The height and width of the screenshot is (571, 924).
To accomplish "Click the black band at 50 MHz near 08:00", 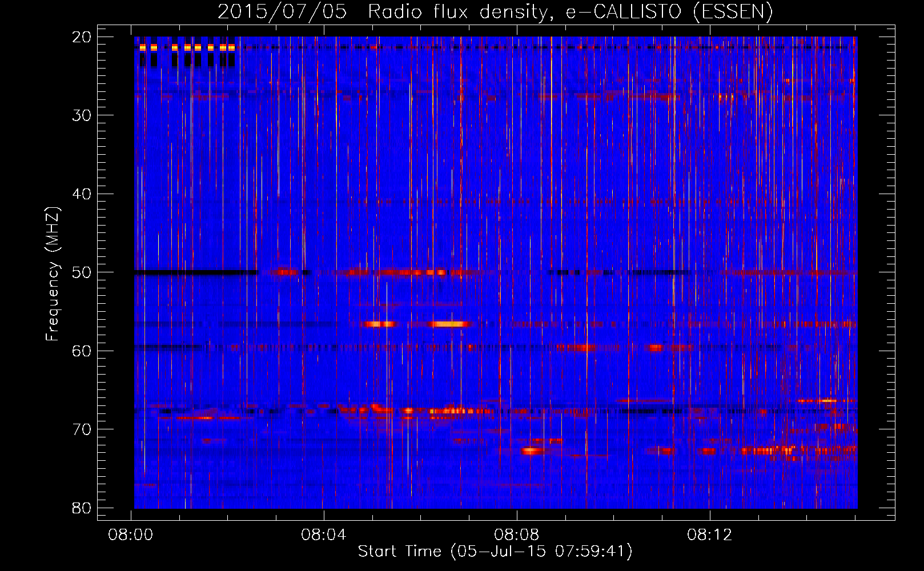I will (x=195, y=273).
